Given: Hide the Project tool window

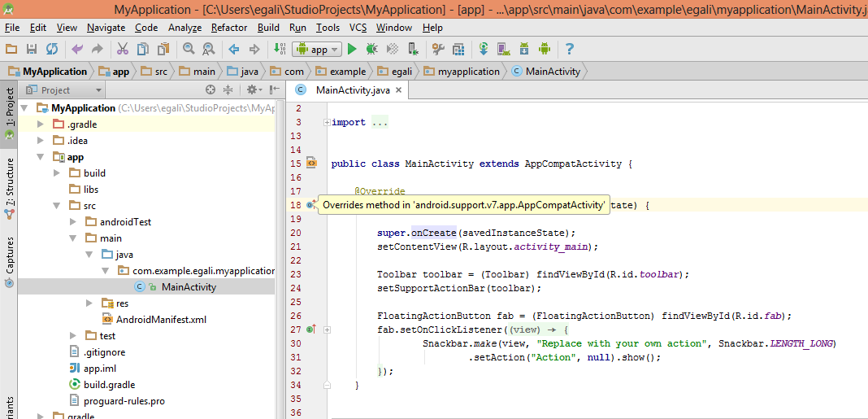Looking at the screenshot, I should (x=275, y=89).
